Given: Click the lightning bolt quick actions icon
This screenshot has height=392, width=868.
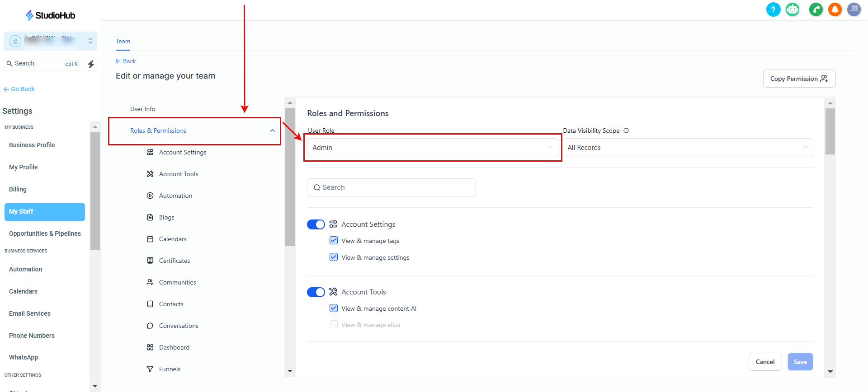Looking at the screenshot, I should coord(91,64).
